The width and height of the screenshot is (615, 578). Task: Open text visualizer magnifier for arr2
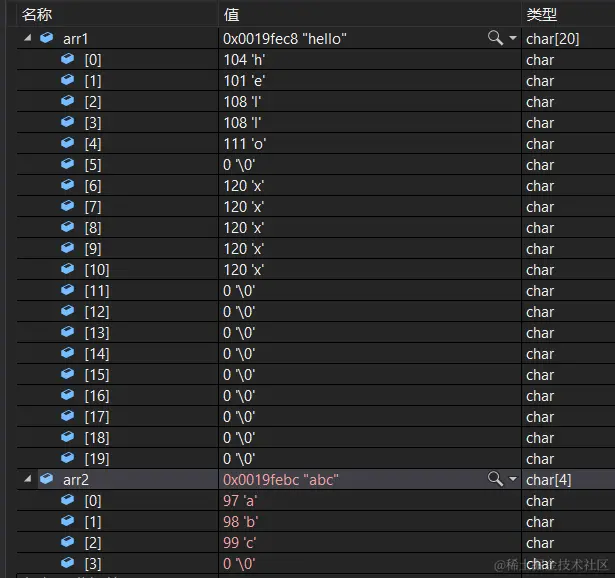point(495,479)
